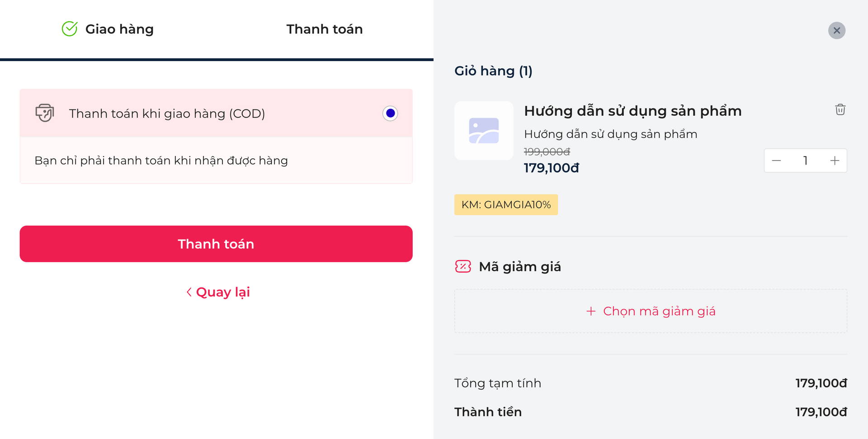Click the green checkmark icon beside Giao hàng

pos(70,29)
